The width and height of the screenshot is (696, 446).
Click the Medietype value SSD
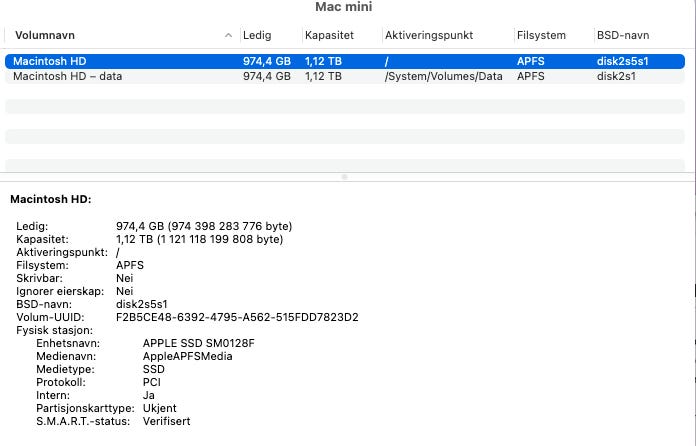pyautogui.click(x=154, y=369)
